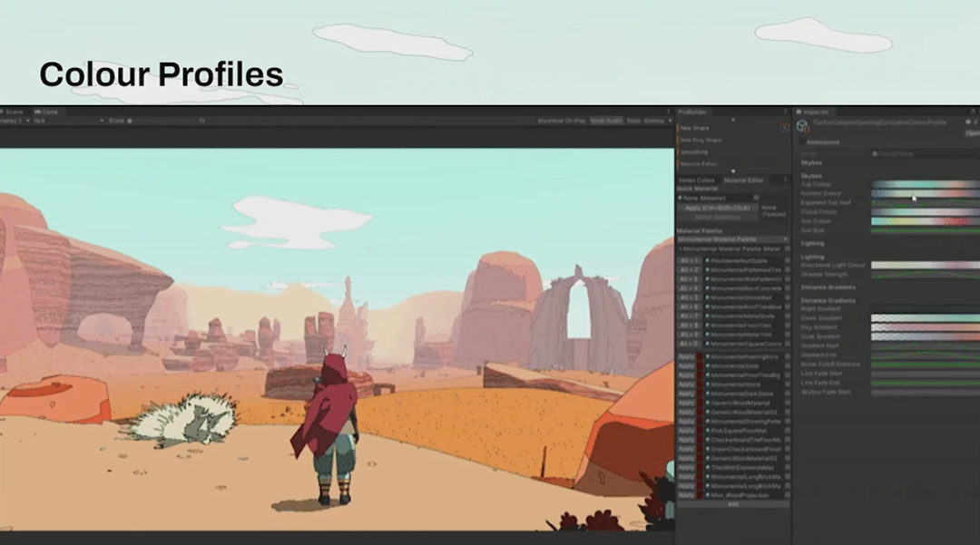Edit Horizon Colour gradient
This screenshot has height=545, width=980.
(x=926, y=193)
